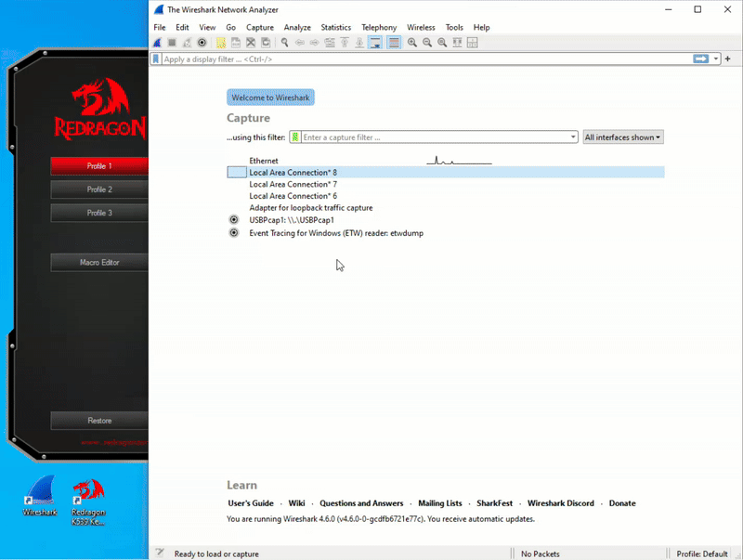Open the Wiki link

click(296, 503)
